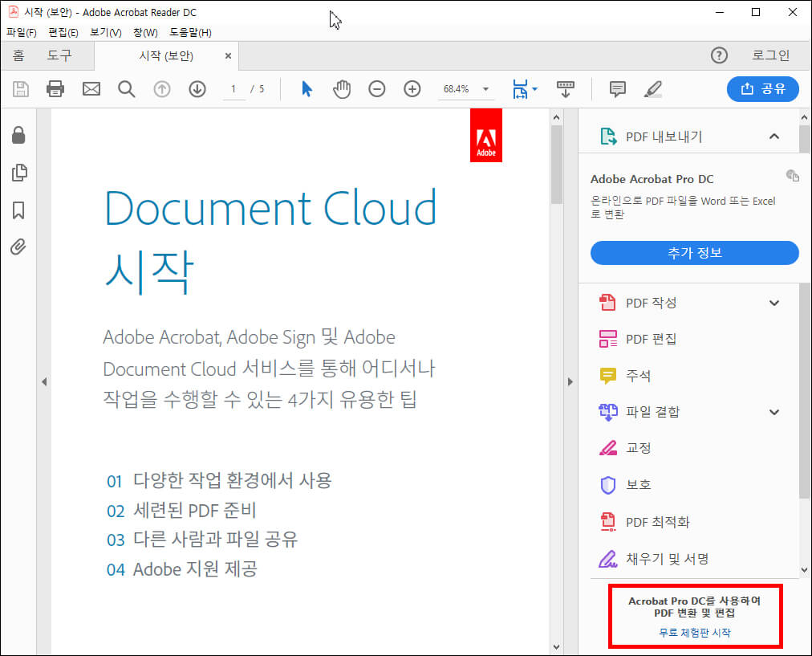Open the 도움말(H) menu
This screenshot has width=812, height=656.
[x=190, y=33]
